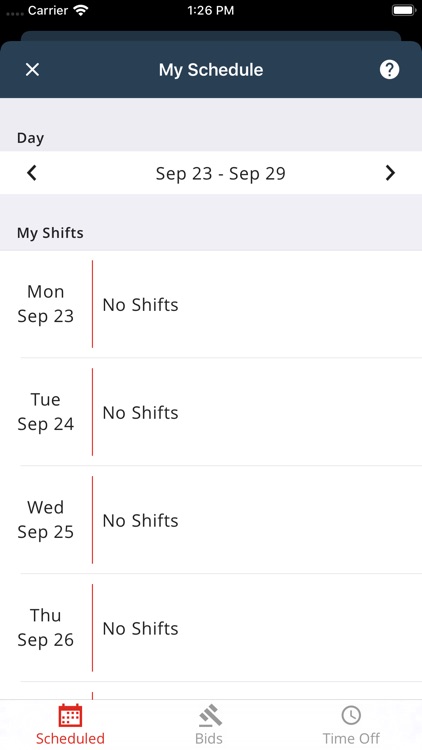Image resolution: width=422 pixels, height=750 pixels.
Task: Select the Tue Sep 24 shift row
Action: (x=211, y=412)
